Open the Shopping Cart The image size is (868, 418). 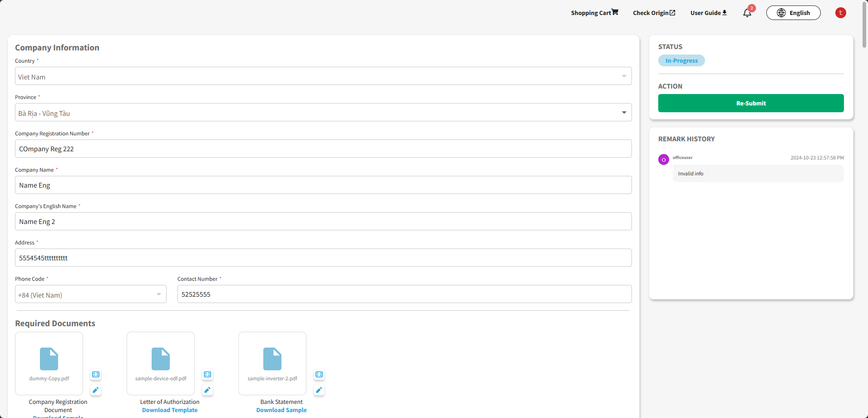click(x=594, y=13)
